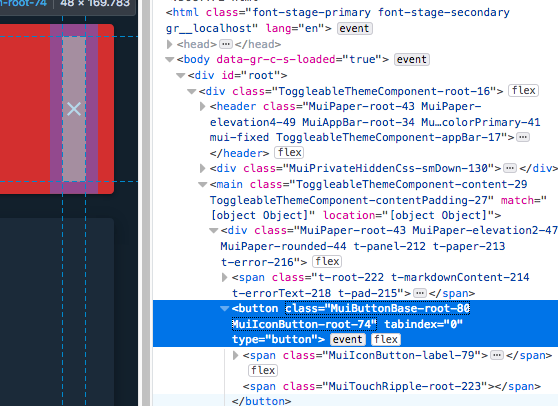Click event badge next to html tag
Image resolution: width=558 pixels, height=406 pixels.
point(354,28)
